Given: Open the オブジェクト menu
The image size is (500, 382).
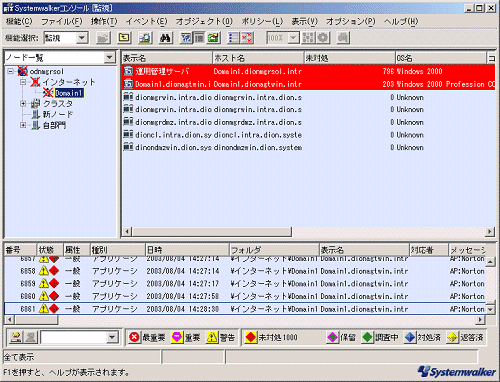Looking at the screenshot, I should [204, 21].
